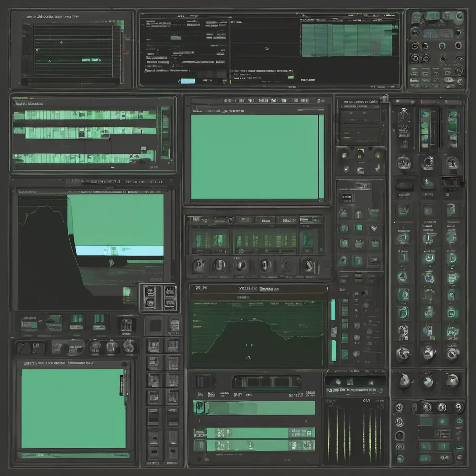The height and width of the screenshot is (476, 476).
Task: Click the first round button above the bottom-left green screen
Action: (95, 346)
